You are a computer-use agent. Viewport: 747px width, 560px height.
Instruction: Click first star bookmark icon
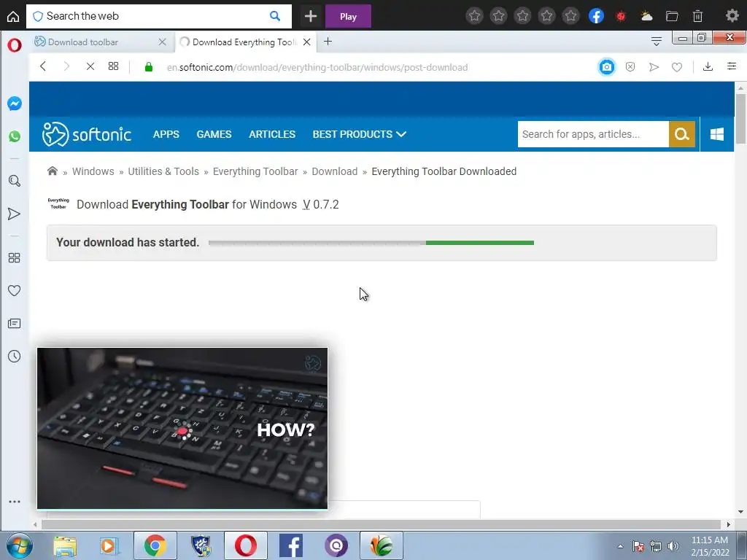474,16
